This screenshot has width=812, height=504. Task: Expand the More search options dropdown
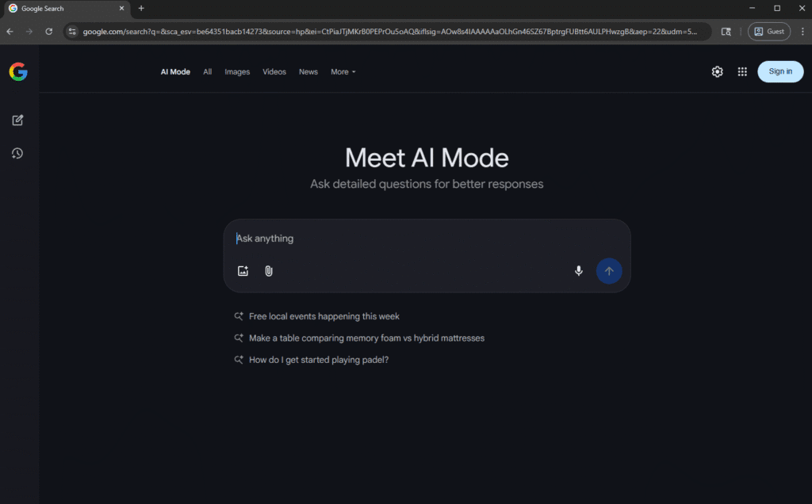click(x=343, y=71)
